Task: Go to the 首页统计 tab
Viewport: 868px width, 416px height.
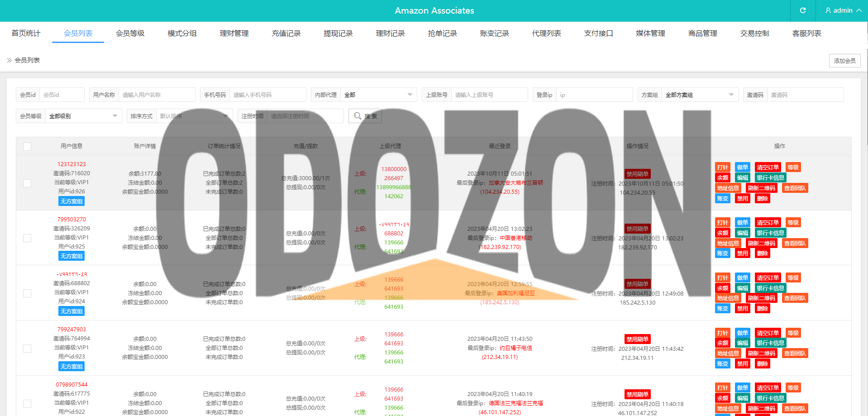Action: point(26,33)
